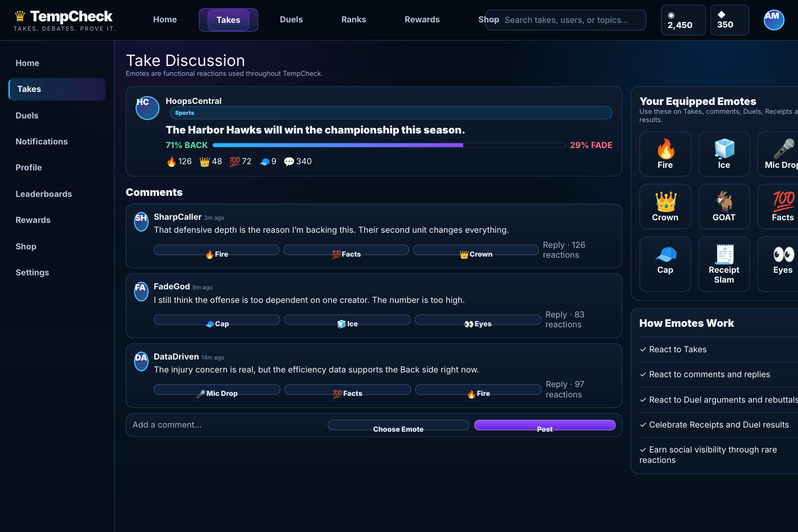Image resolution: width=798 pixels, height=532 pixels.
Task: Select the Cap emote card
Action: [x=665, y=264]
